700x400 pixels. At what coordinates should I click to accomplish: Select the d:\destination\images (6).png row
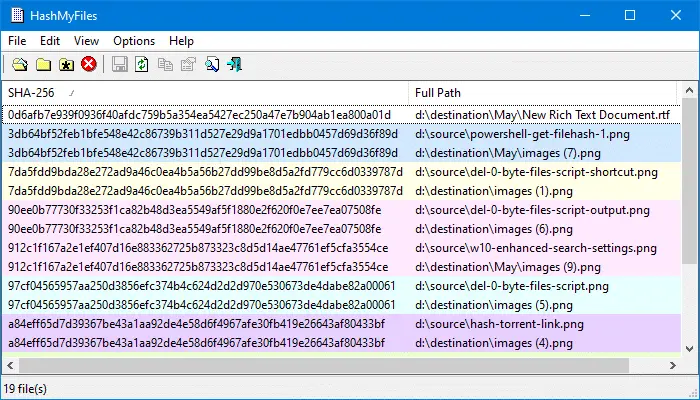click(342, 229)
